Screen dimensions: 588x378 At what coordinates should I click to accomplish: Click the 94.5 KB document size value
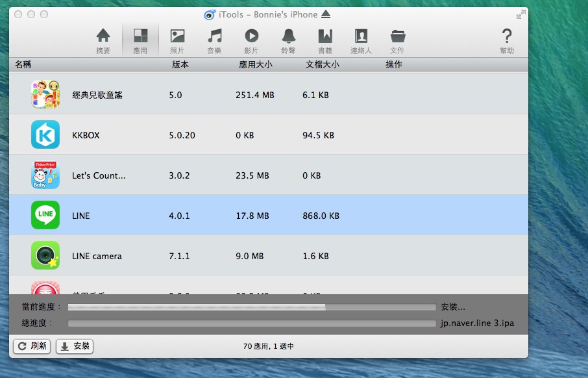point(319,135)
